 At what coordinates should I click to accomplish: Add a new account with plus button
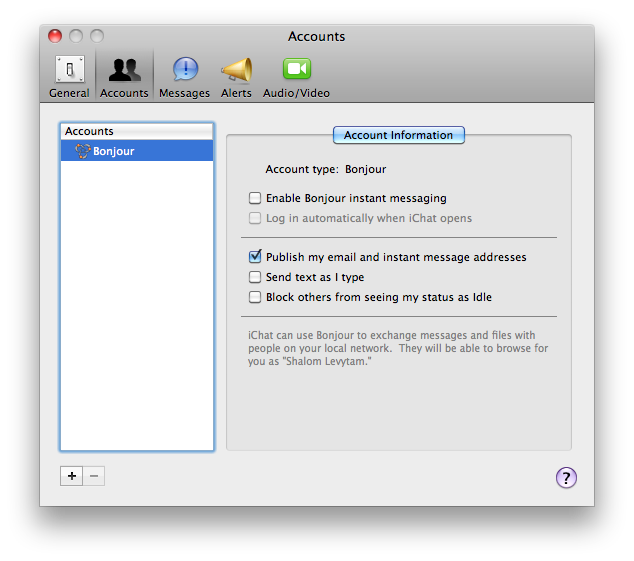[71, 476]
